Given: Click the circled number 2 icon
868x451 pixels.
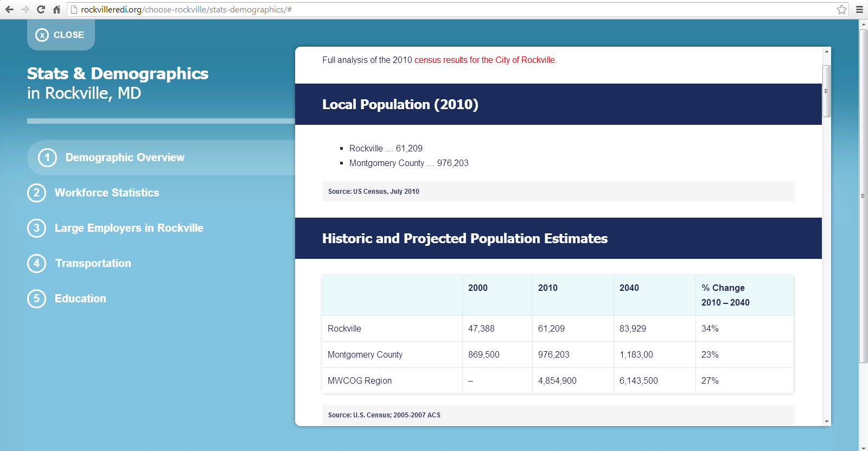Looking at the screenshot, I should click(x=36, y=193).
